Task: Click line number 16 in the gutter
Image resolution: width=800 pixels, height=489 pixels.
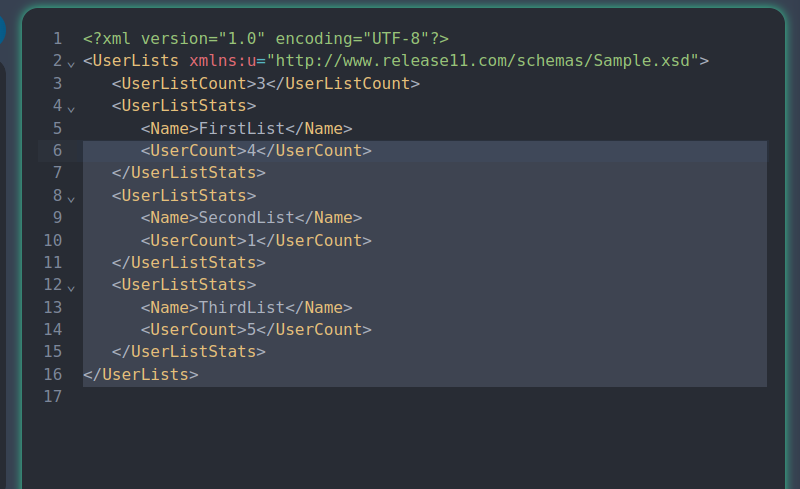Action: tap(53, 375)
